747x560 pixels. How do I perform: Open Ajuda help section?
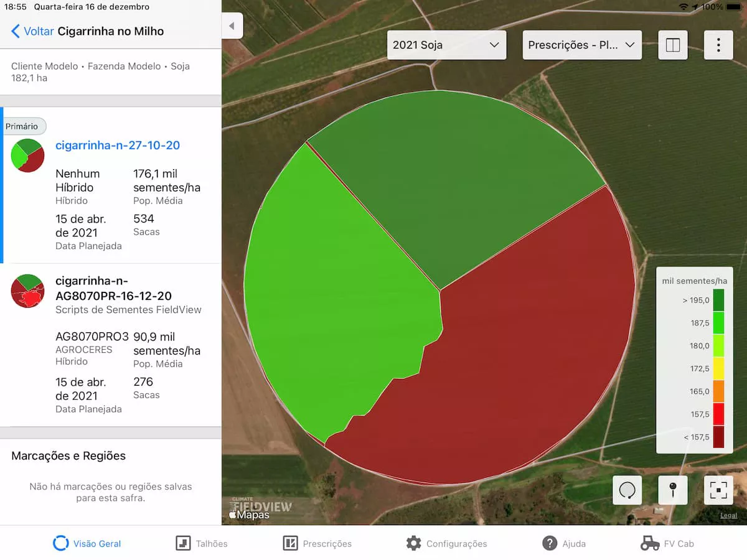pyautogui.click(x=564, y=543)
